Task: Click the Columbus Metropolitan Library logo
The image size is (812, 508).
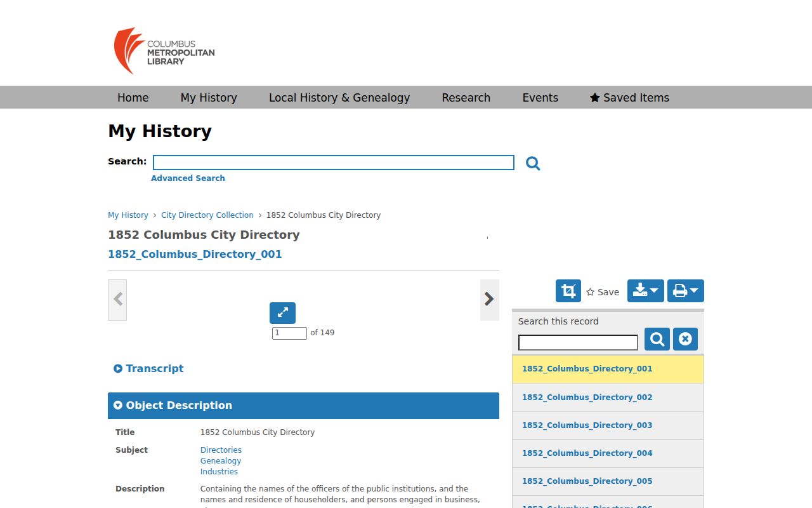Action: [x=164, y=51]
